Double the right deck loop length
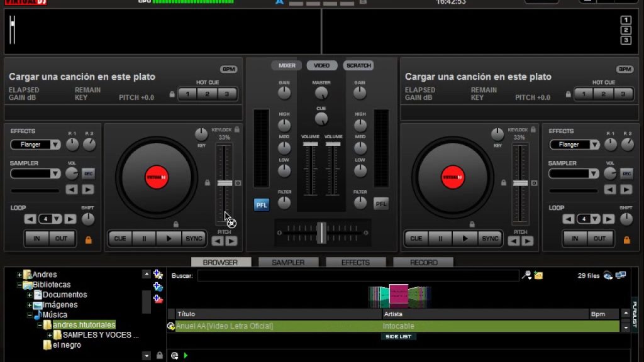The width and height of the screenshot is (644, 362). 609,219
